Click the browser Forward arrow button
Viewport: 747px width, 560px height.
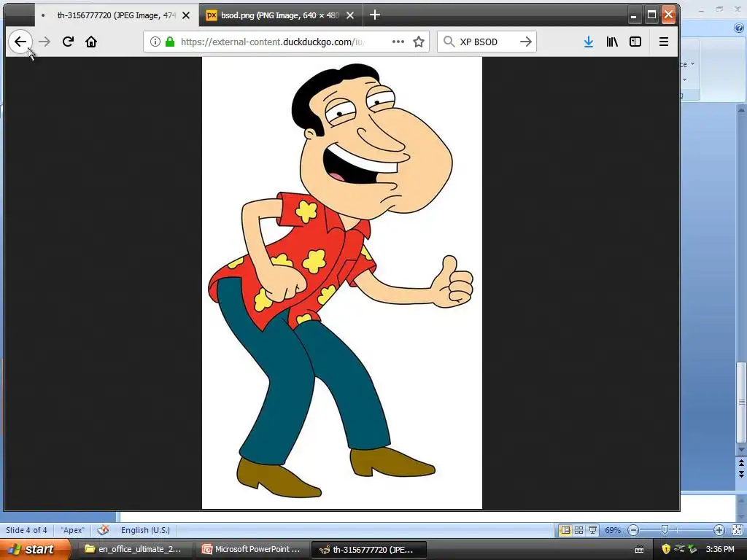coord(44,42)
